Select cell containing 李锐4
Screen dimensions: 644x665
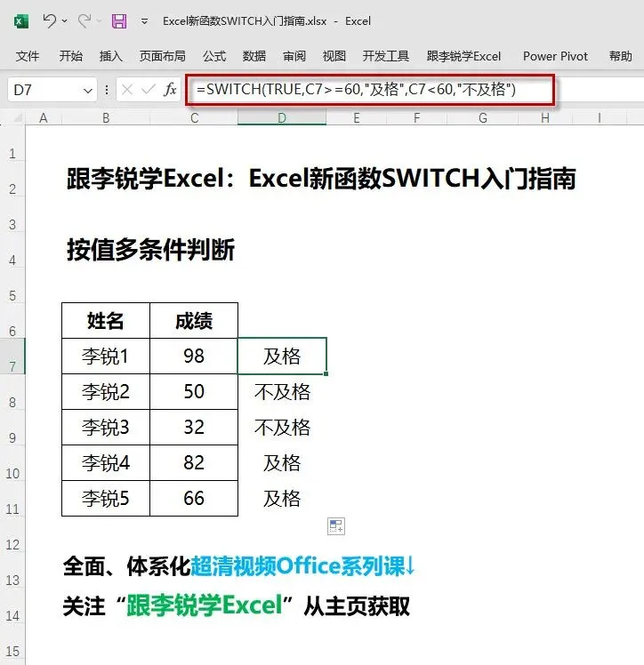point(106,463)
